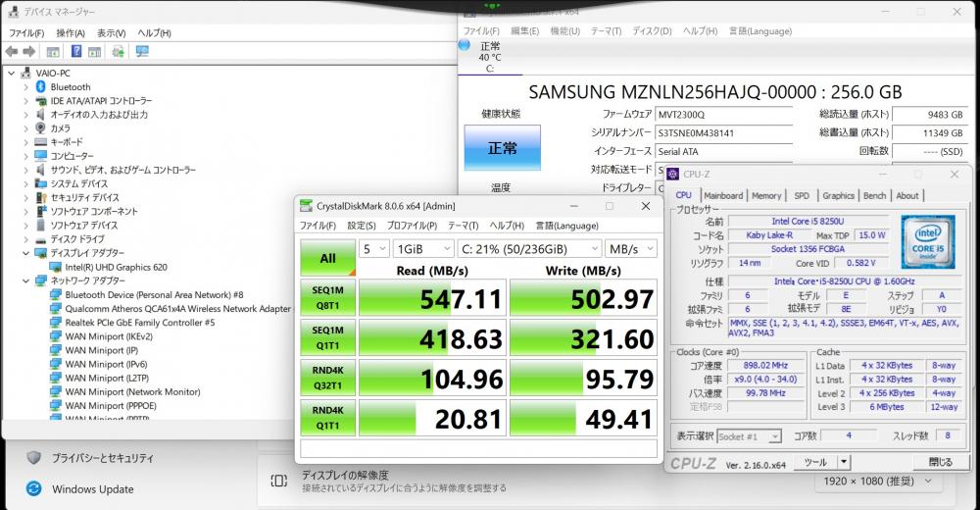Expand the IDE ATA/ATAPI controllers category
The width and height of the screenshot is (980, 510).
(25, 100)
